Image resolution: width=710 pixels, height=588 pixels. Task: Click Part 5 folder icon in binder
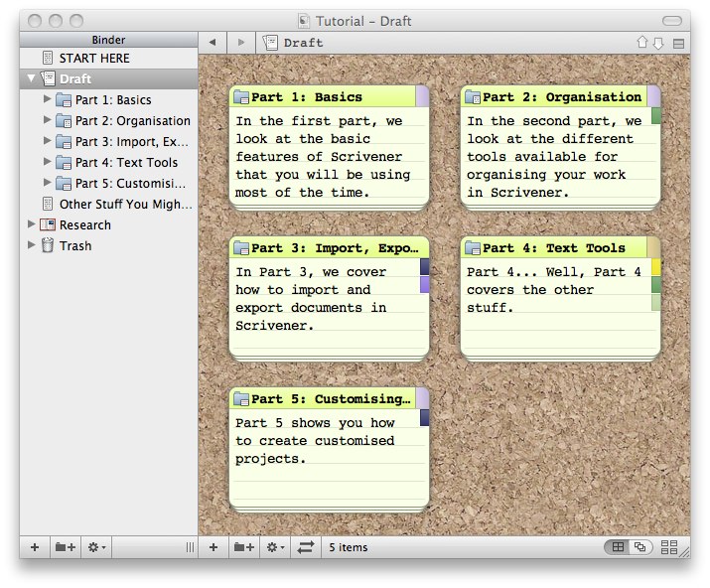point(64,183)
